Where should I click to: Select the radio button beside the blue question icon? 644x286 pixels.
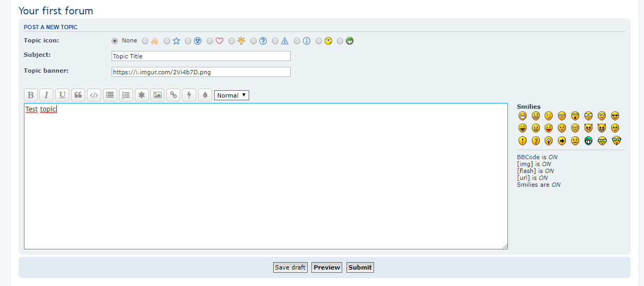(x=253, y=41)
